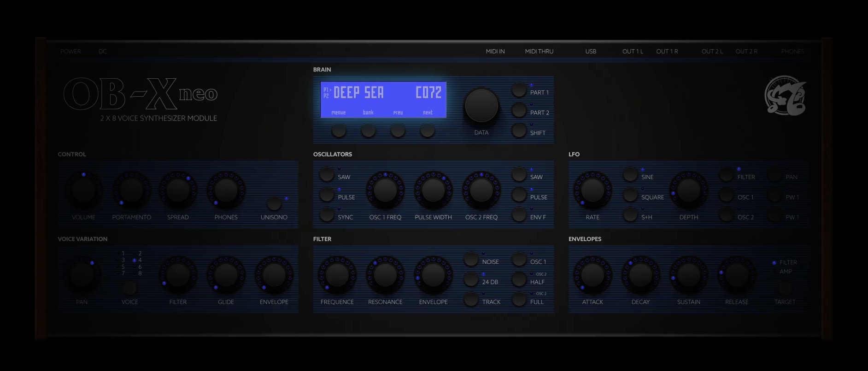Image resolution: width=868 pixels, height=371 pixels.
Task: Click the large DATA knob
Action: pos(481,105)
